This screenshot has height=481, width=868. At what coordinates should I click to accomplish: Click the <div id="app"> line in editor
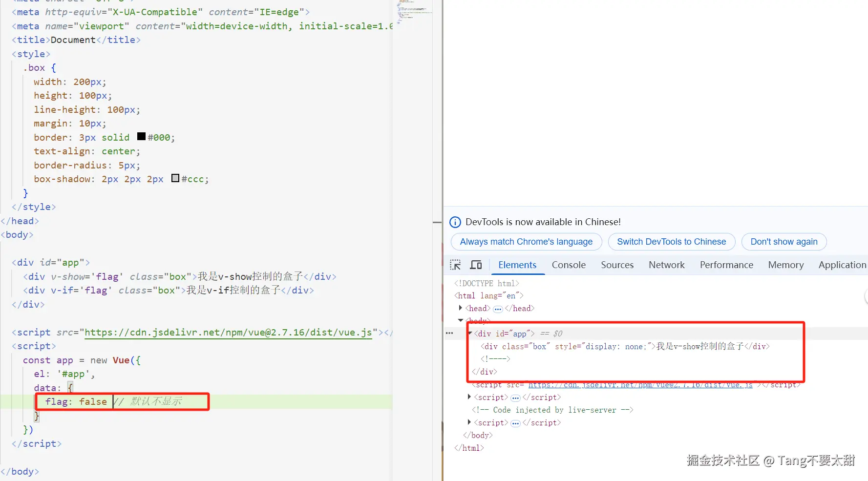pyautogui.click(x=51, y=263)
